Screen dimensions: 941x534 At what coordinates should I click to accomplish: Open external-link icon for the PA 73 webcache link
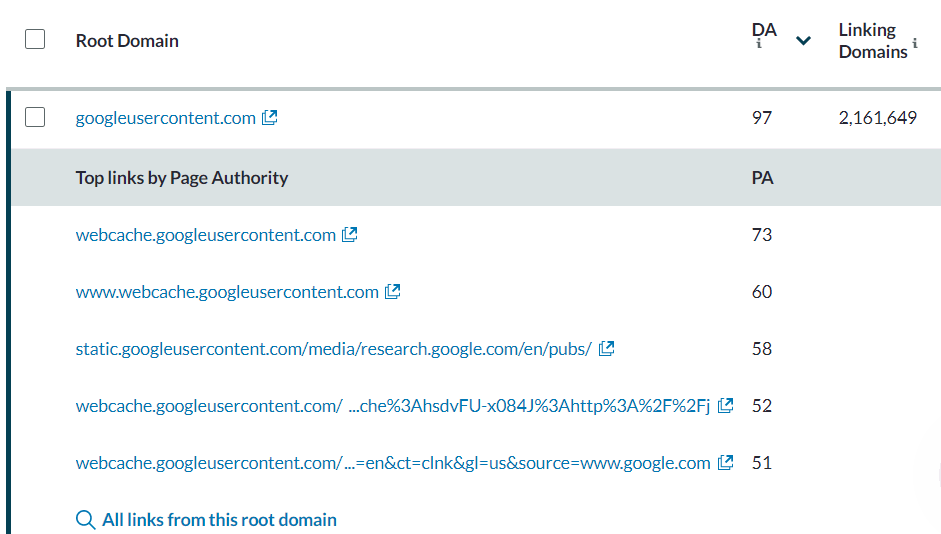tap(349, 235)
